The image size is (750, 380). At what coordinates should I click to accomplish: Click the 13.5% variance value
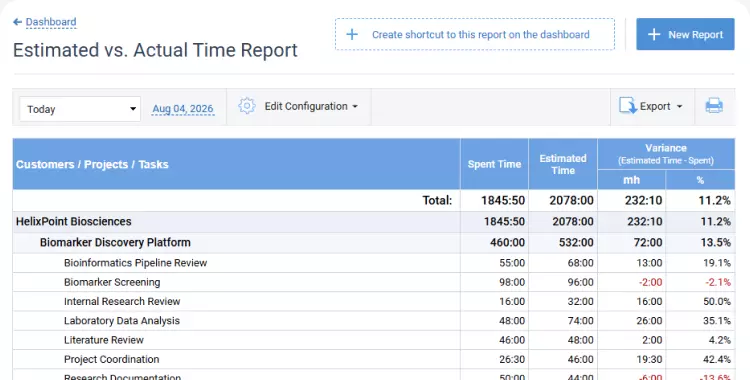coord(716,243)
